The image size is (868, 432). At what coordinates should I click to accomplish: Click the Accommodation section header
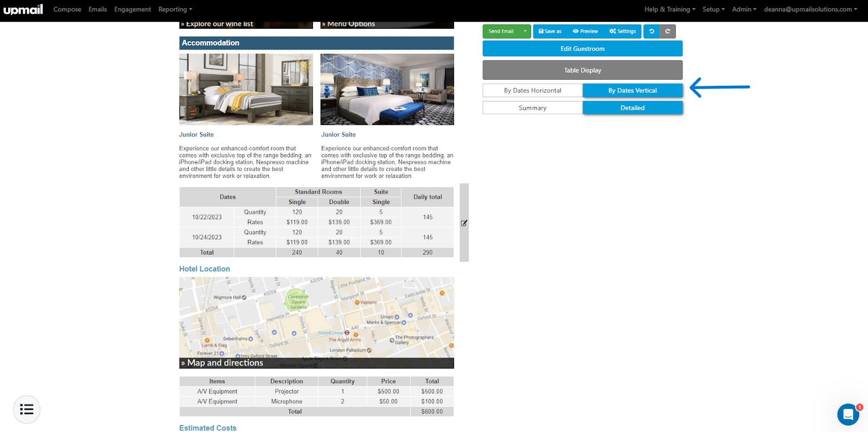point(317,43)
